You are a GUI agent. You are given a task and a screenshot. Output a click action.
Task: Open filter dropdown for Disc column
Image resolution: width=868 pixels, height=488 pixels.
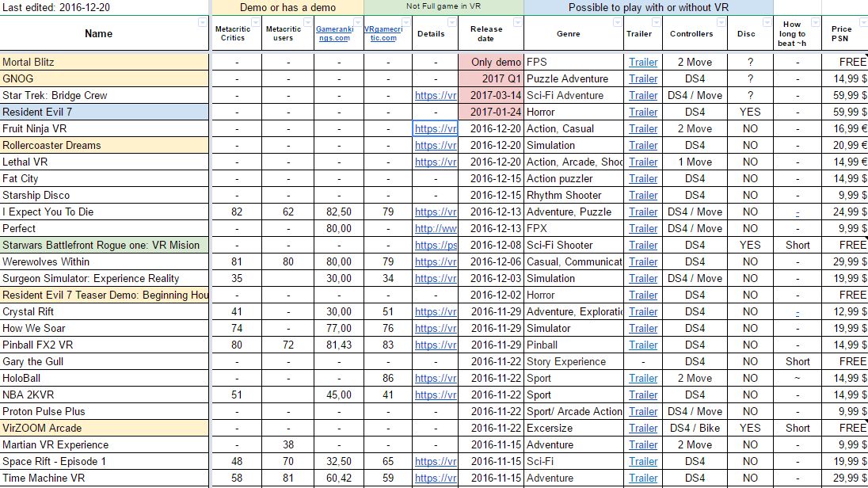tap(767, 23)
